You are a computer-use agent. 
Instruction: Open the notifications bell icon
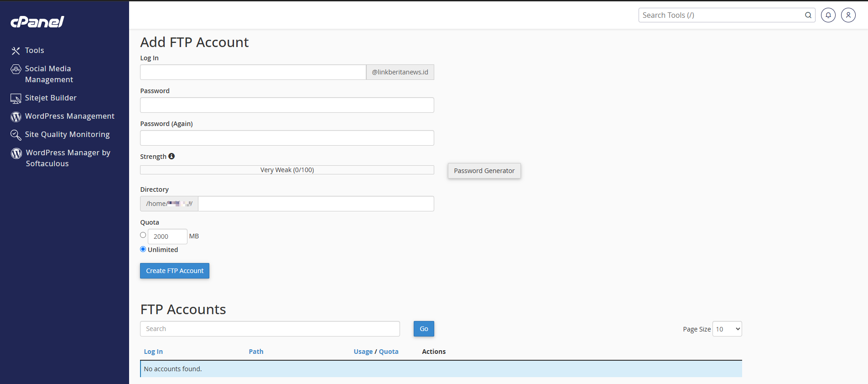[x=828, y=15]
